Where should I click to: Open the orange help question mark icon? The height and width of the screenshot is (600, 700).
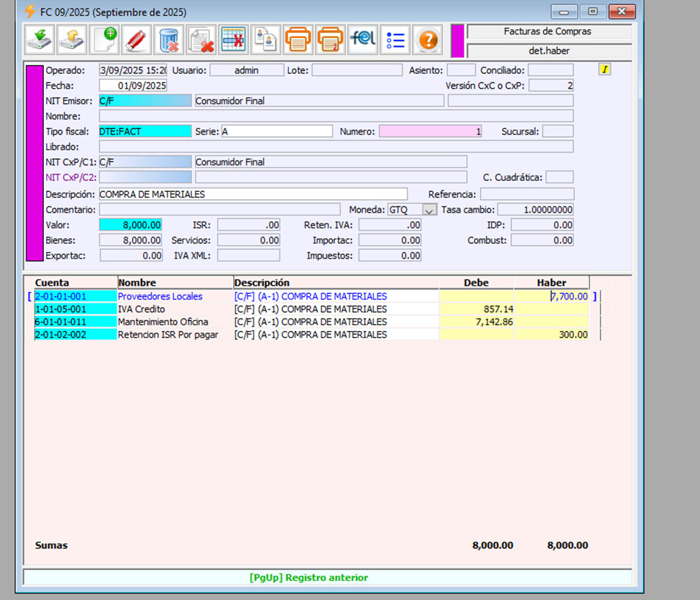[427, 40]
